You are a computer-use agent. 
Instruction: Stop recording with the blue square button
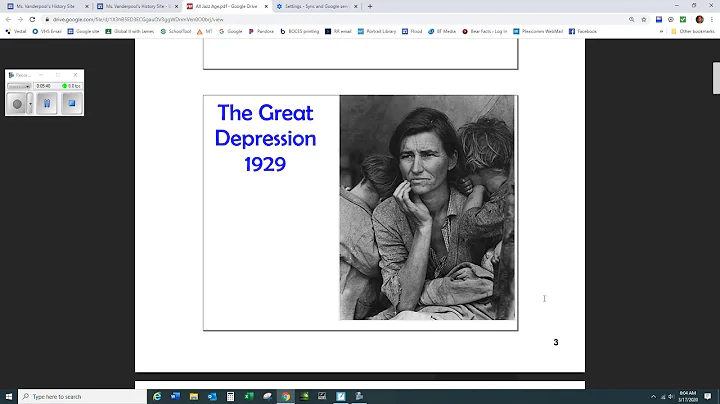(72, 103)
